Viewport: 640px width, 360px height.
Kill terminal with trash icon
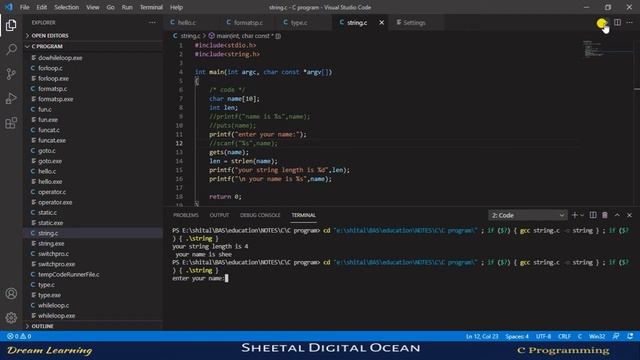click(x=605, y=215)
